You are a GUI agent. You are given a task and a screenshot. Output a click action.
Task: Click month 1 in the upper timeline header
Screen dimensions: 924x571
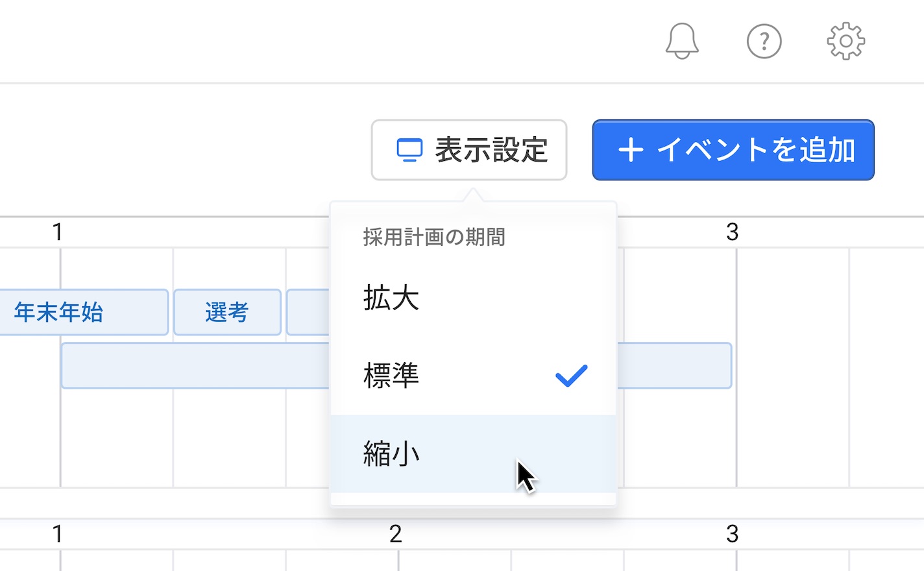pyautogui.click(x=57, y=232)
